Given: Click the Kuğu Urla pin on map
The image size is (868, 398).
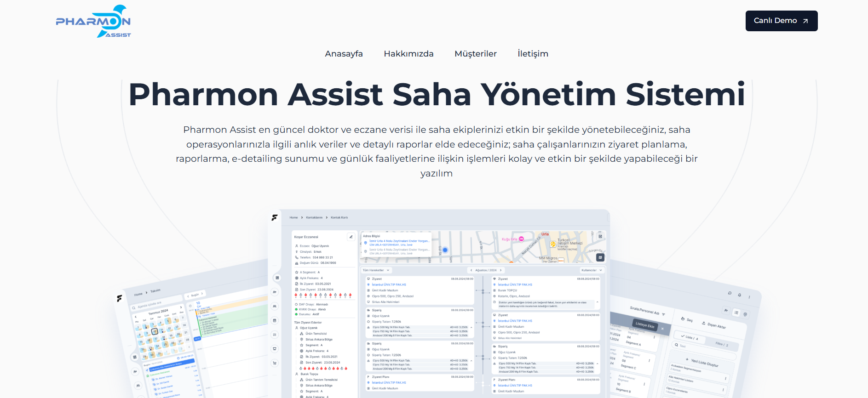Looking at the screenshot, I should click(x=521, y=239).
